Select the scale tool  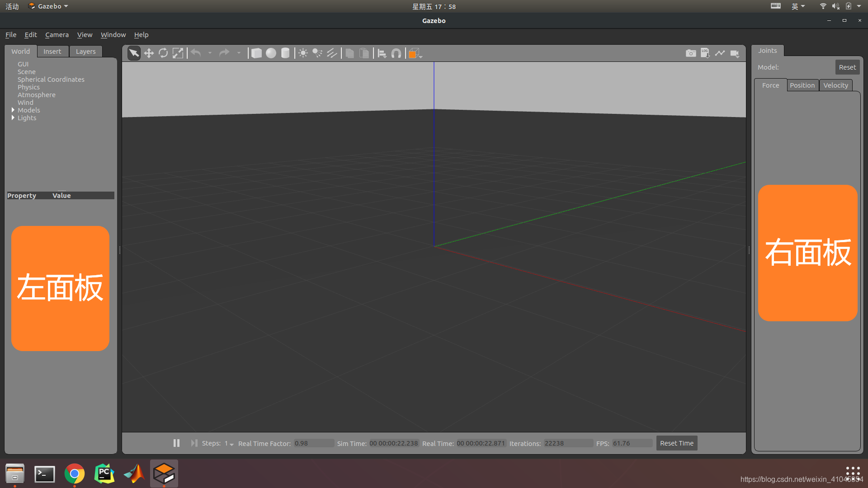coord(178,53)
